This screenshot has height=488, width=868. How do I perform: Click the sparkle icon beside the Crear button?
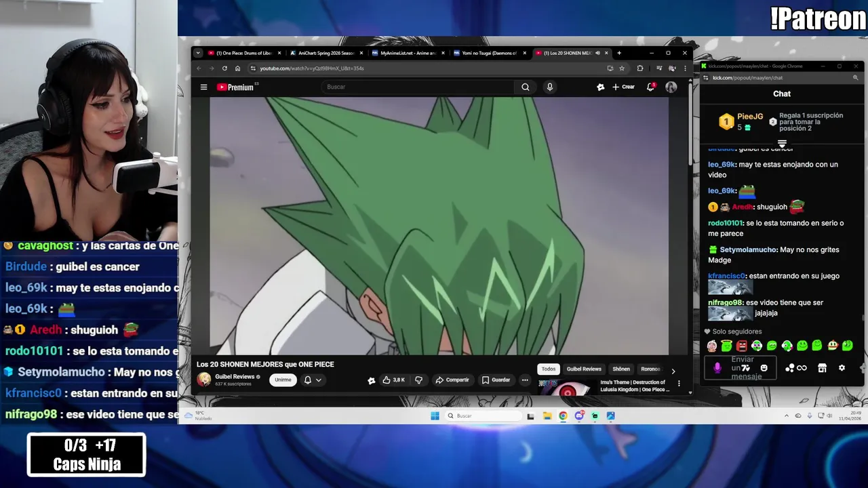click(600, 87)
